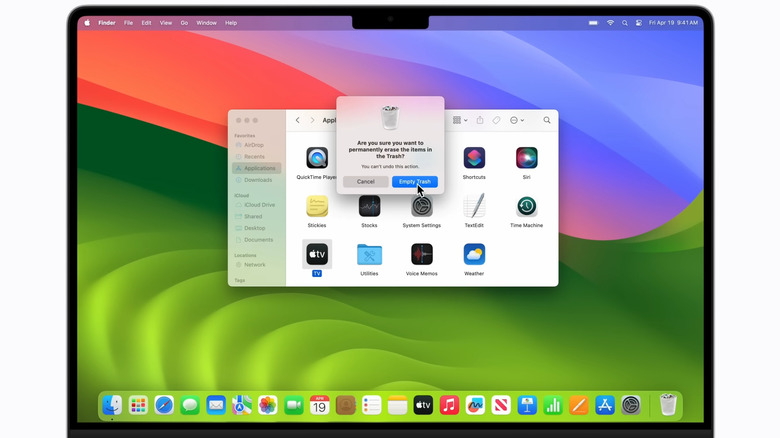
Task: Open the view options grid dropdown
Action: [459, 120]
